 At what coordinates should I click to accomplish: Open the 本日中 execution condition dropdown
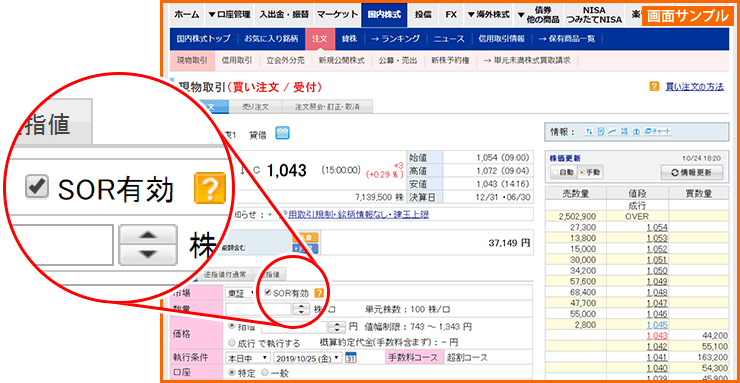(x=248, y=358)
